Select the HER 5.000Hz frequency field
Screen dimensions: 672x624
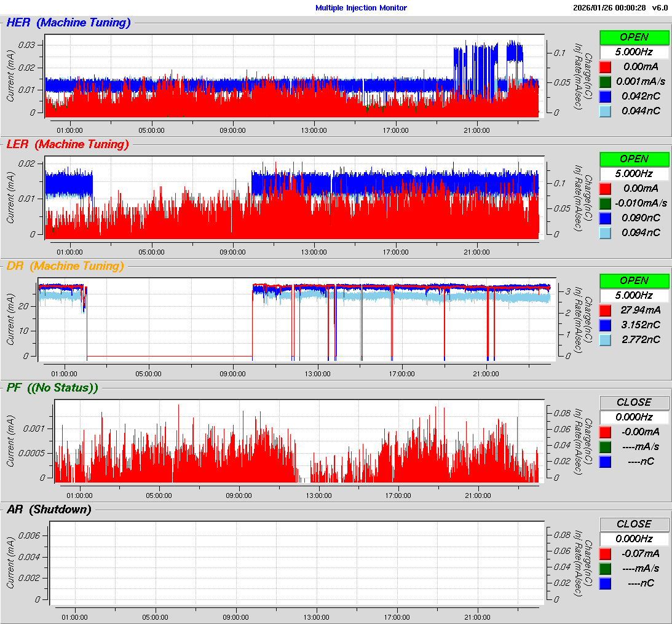click(x=634, y=52)
